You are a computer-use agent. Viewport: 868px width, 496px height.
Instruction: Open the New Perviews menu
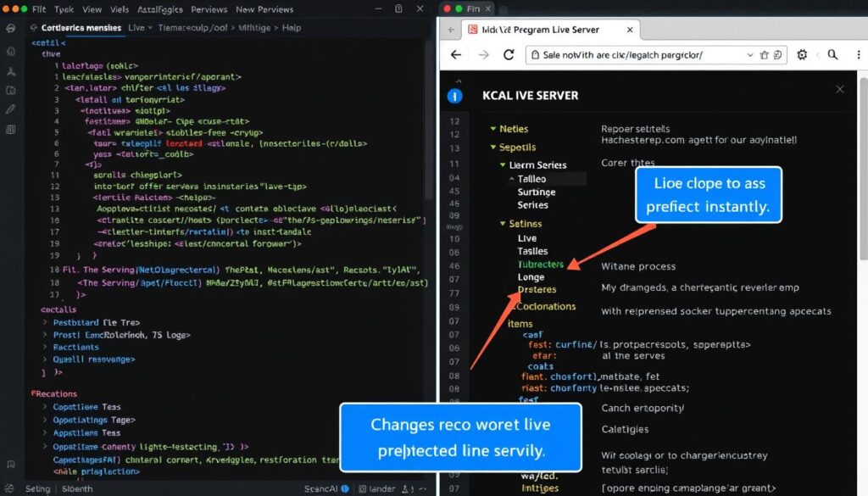coord(264,9)
